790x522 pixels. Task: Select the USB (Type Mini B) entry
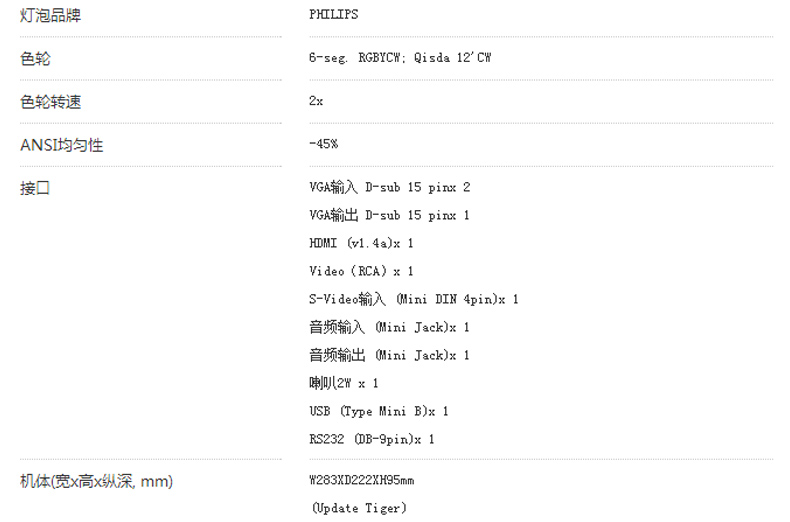(379, 411)
